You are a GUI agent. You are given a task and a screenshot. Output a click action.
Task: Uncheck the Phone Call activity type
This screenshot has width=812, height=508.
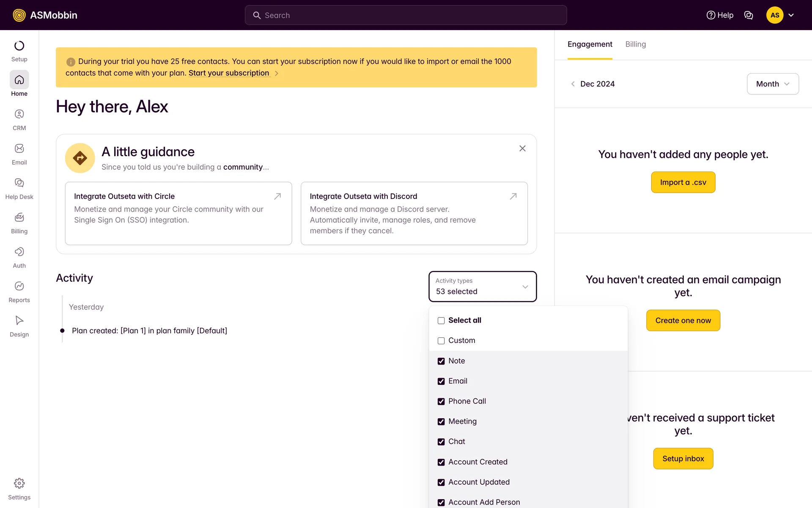point(441,401)
